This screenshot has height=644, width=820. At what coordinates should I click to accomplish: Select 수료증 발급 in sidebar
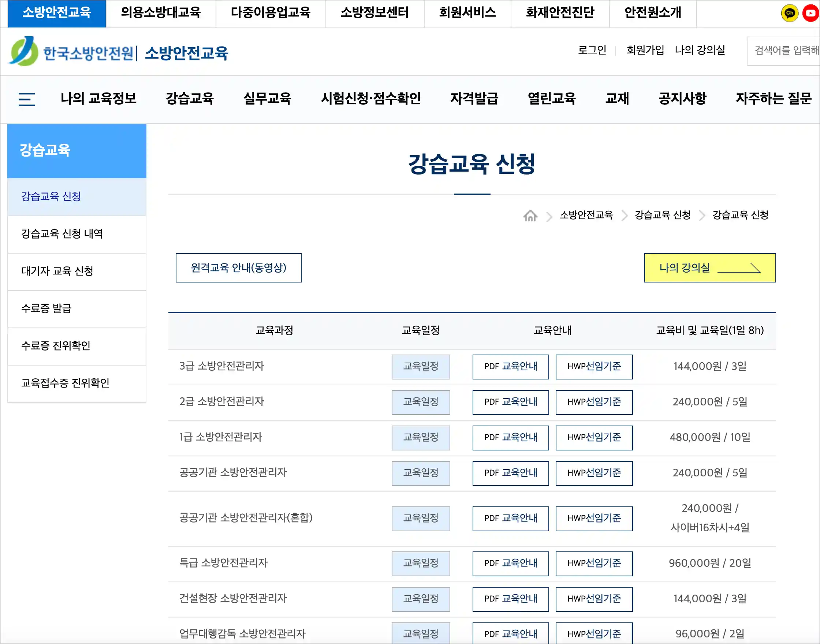[46, 308]
